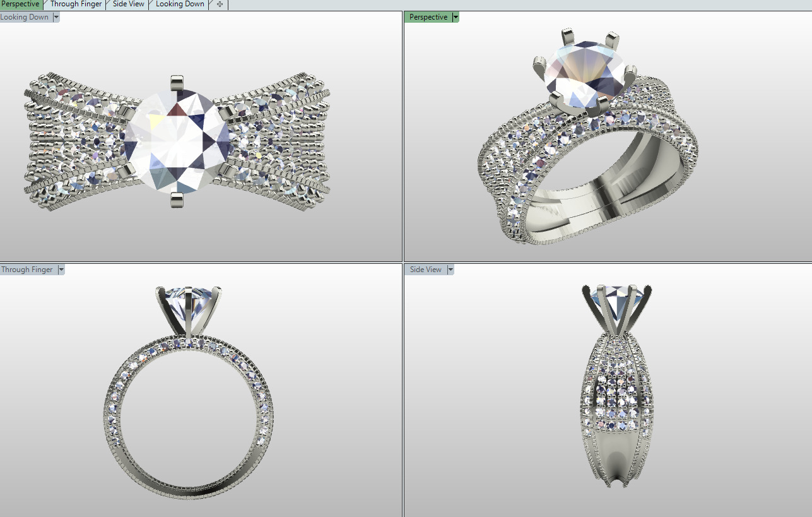Image resolution: width=812 pixels, height=517 pixels.
Task: Switch to the Perspective viewport tab
Action: point(20,4)
